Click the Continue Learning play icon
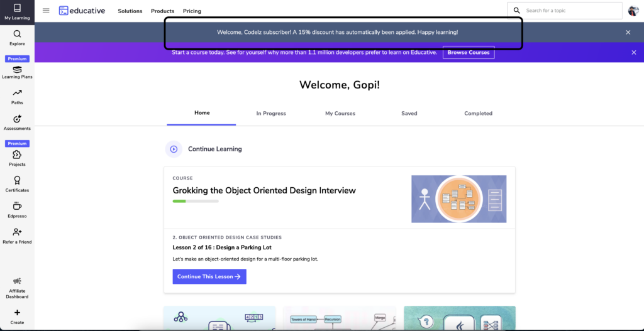The image size is (644, 331). [x=174, y=149]
